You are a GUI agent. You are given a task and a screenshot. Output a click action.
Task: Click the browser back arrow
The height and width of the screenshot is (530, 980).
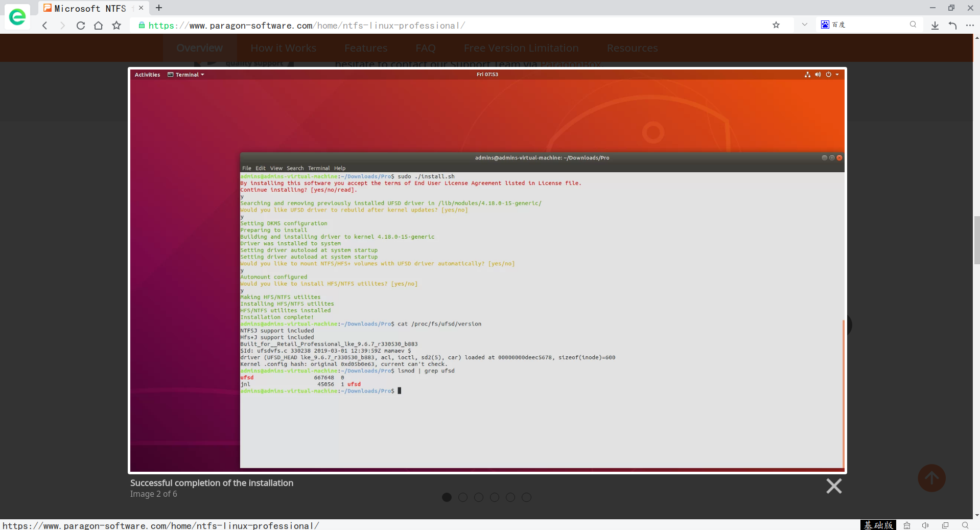pos(45,26)
